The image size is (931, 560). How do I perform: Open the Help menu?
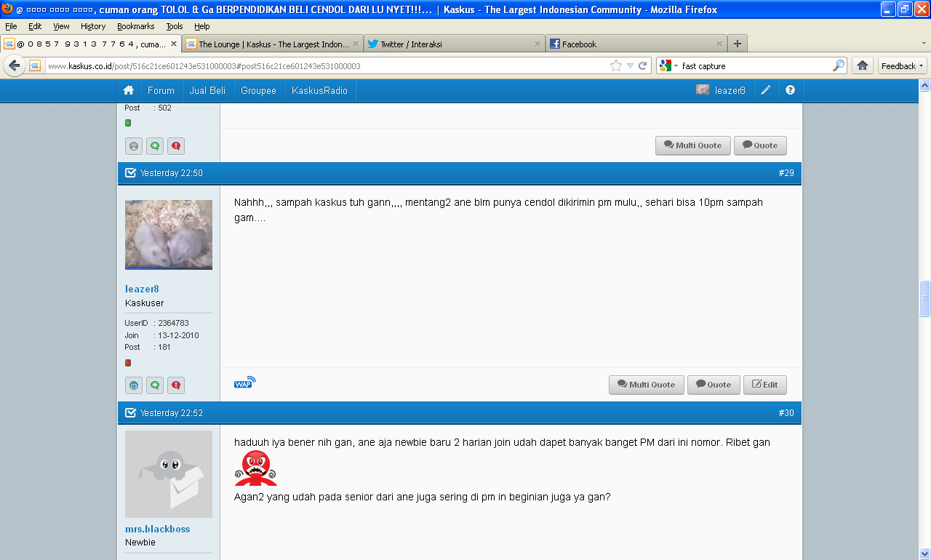pos(202,26)
